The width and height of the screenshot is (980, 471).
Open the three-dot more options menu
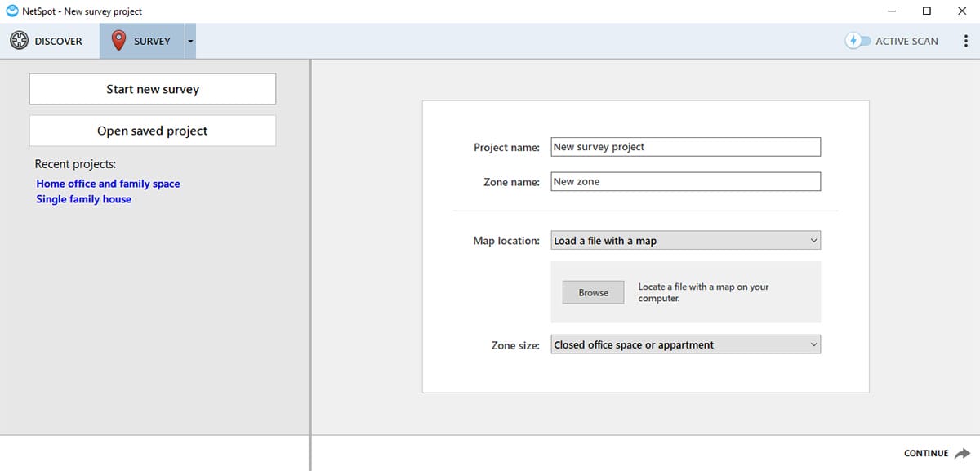[x=966, y=41]
